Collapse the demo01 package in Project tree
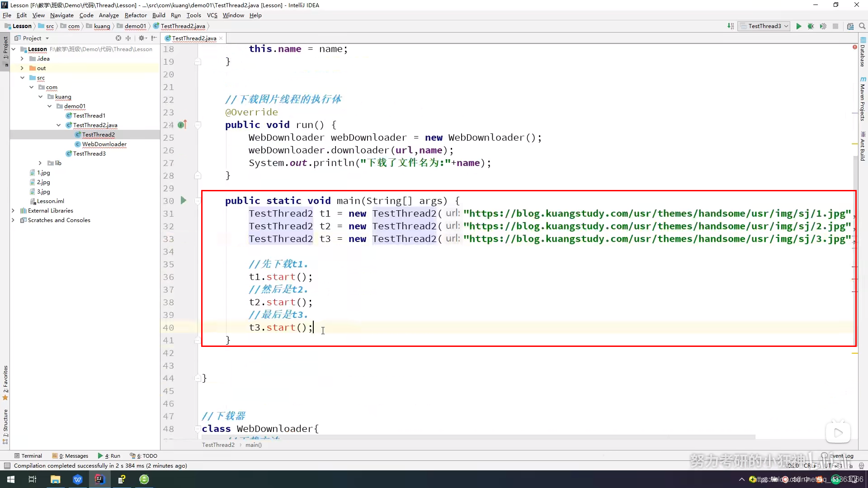The image size is (868, 488). [x=50, y=106]
